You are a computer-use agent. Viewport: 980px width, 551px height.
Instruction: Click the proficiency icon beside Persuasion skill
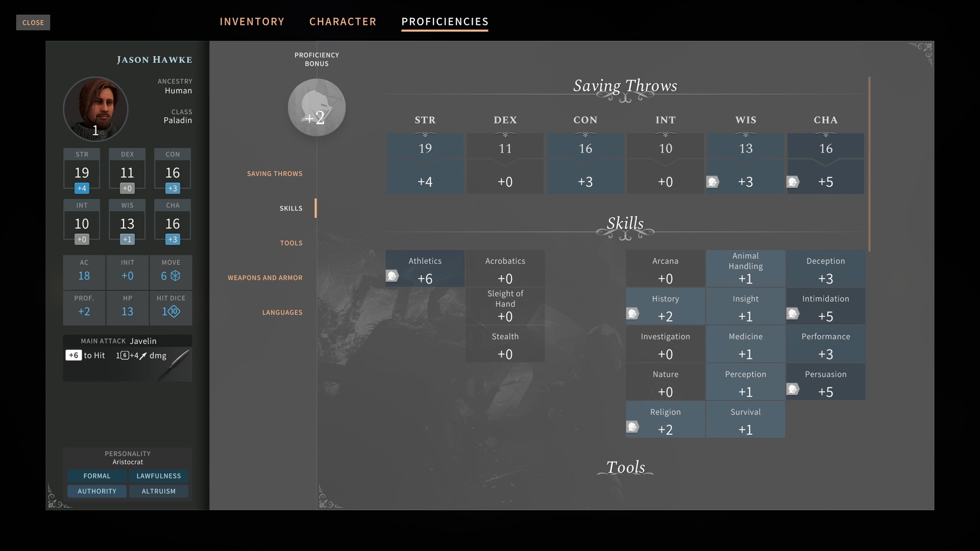pyautogui.click(x=793, y=389)
